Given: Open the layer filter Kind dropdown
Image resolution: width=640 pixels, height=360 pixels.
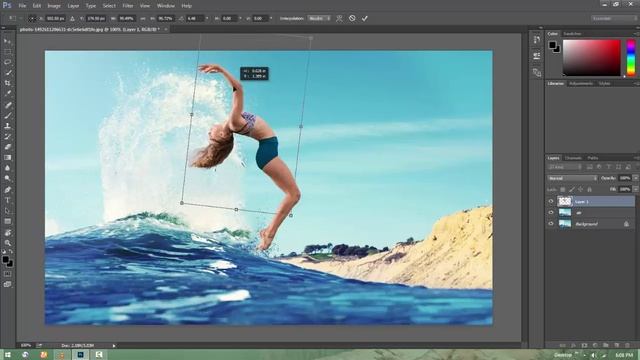Looking at the screenshot, I should (565, 167).
